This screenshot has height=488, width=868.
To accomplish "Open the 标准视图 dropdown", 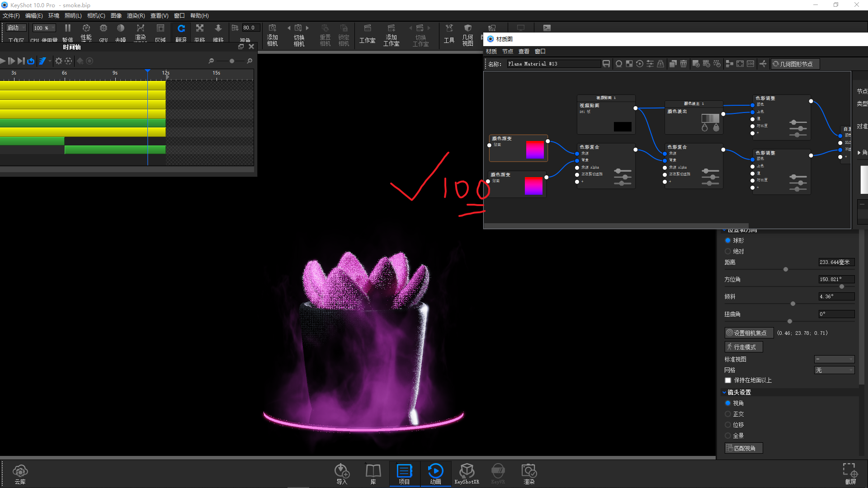I will (834, 359).
